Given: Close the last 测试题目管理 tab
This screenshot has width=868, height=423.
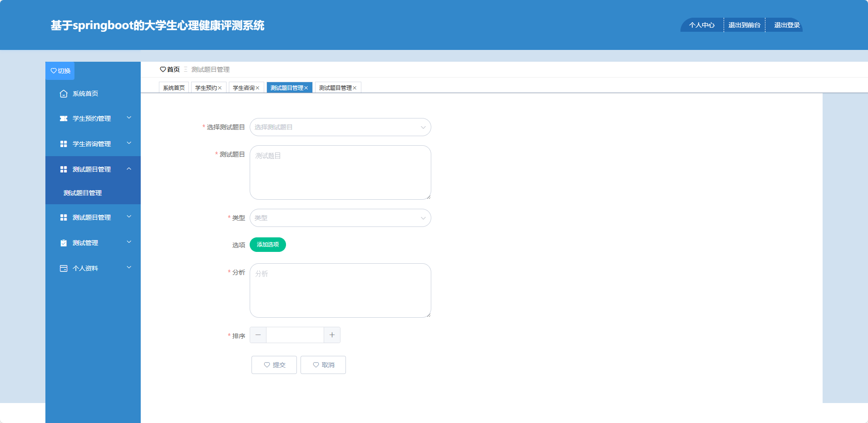Looking at the screenshot, I should [x=355, y=88].
